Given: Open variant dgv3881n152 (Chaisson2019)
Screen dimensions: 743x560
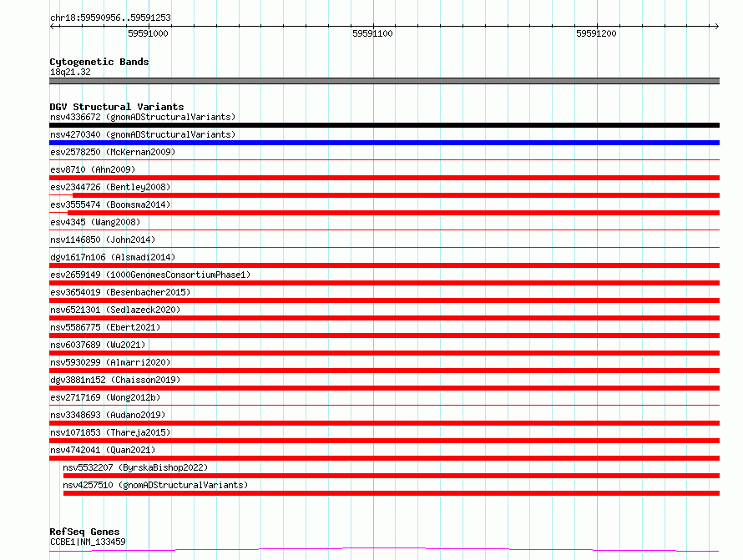Looking at the screenshot, I should pyautogui.click(x=115, y=380).
